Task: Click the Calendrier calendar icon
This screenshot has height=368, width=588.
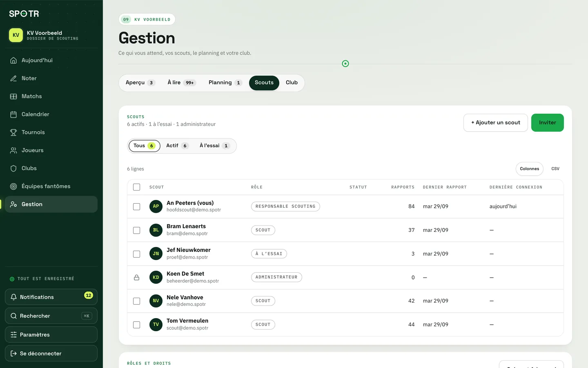Action: [x=13, y=114]
